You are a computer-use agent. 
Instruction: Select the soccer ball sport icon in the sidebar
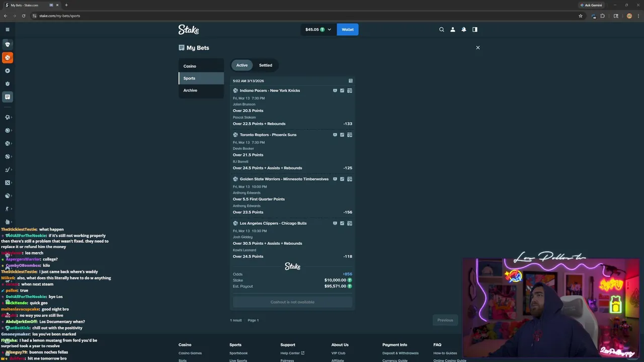pos(8,117)
